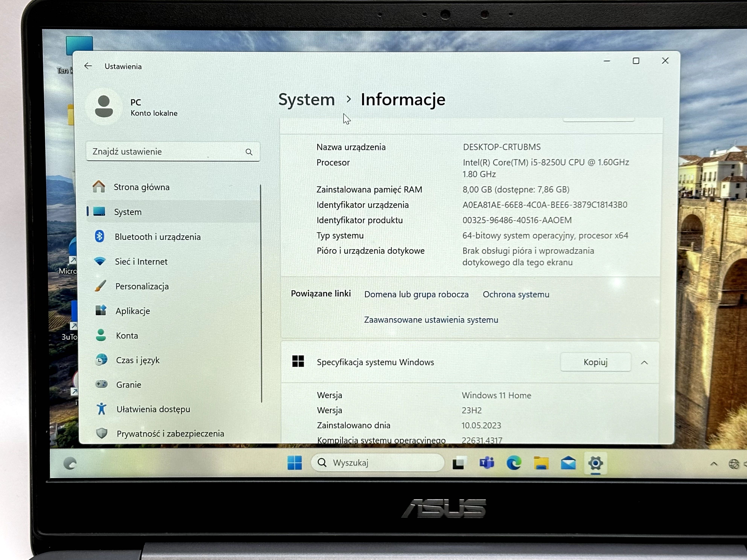The image size is (747, 560).
Task: Open Prywatność i zabezpieczenia settings
Action: pyautogui.click(x=175, y=433)
